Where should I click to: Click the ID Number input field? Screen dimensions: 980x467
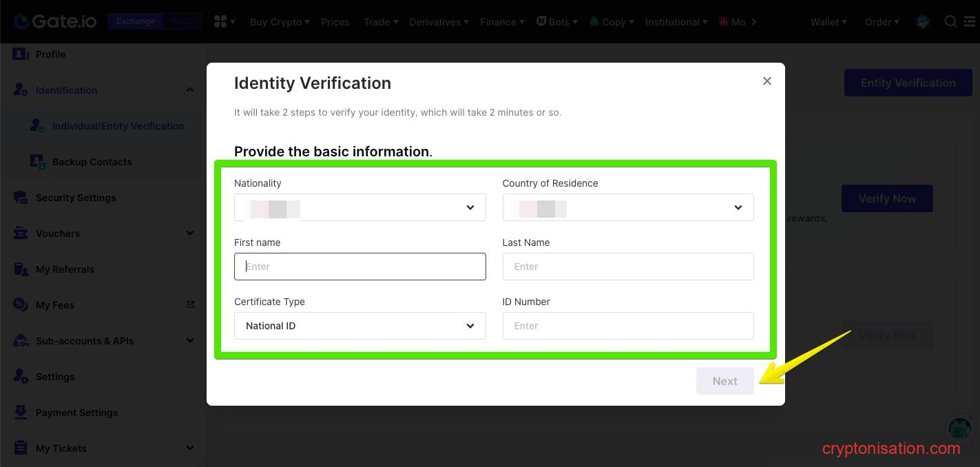click(x=627, y=326)
